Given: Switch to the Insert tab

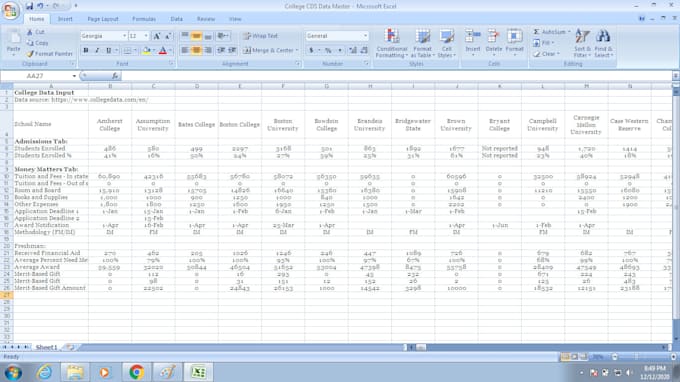Looking at the screenshot, I should (x=65, y=19).
